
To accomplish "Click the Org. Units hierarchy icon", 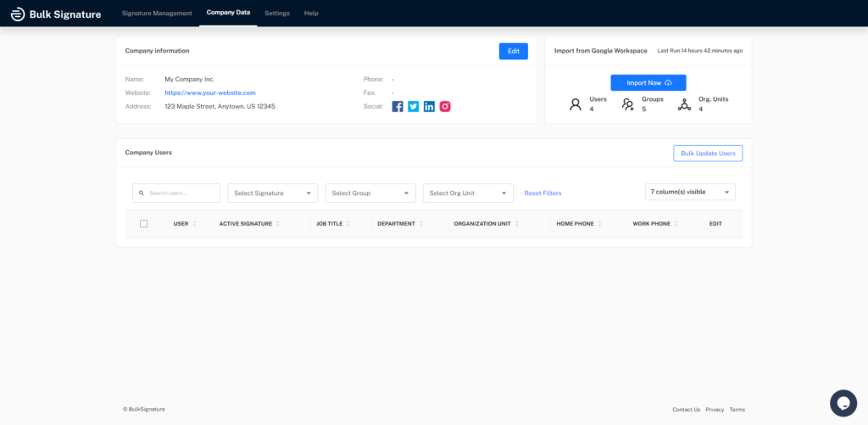I will coord(684,104).
